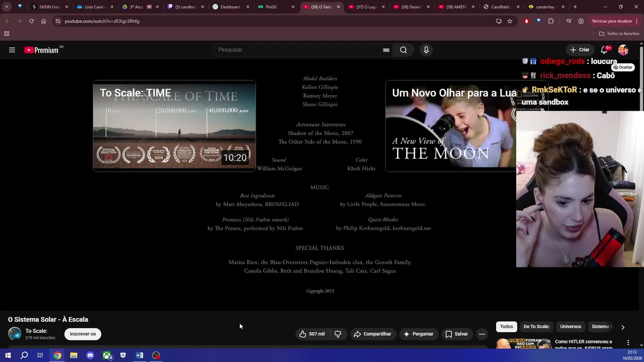The image size is (644, 362).
Task: Open the browser extensions puzzle icon
Action: pos(551,21)
